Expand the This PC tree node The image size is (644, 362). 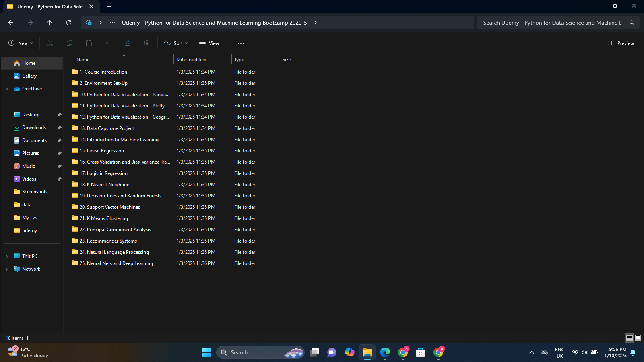[x=7, y=256]
